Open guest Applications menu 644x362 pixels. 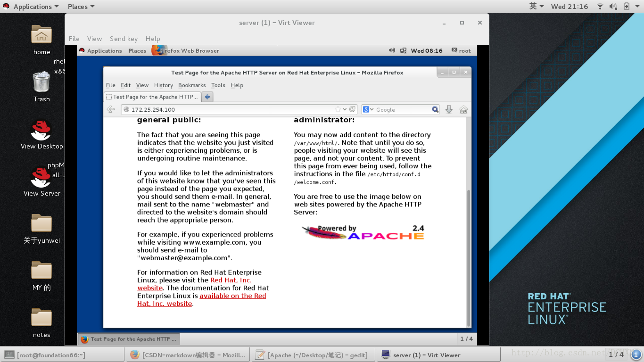(x=100, y=50)
